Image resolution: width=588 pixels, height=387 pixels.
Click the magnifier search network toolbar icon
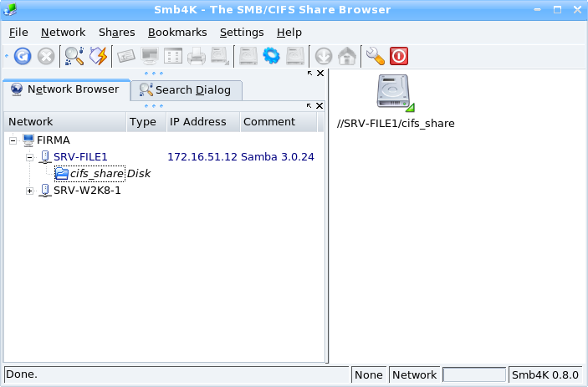click(74, 56)
